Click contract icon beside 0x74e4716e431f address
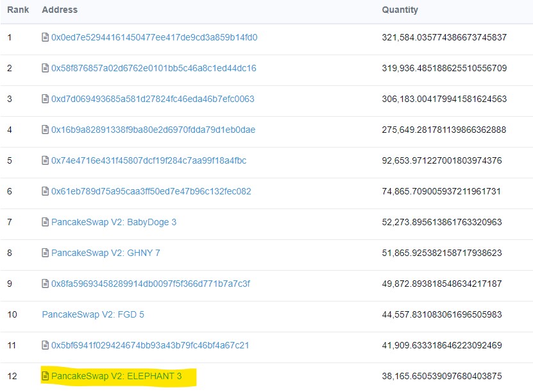The width and height of the screenshot is (533, 392). click(45, 160)
